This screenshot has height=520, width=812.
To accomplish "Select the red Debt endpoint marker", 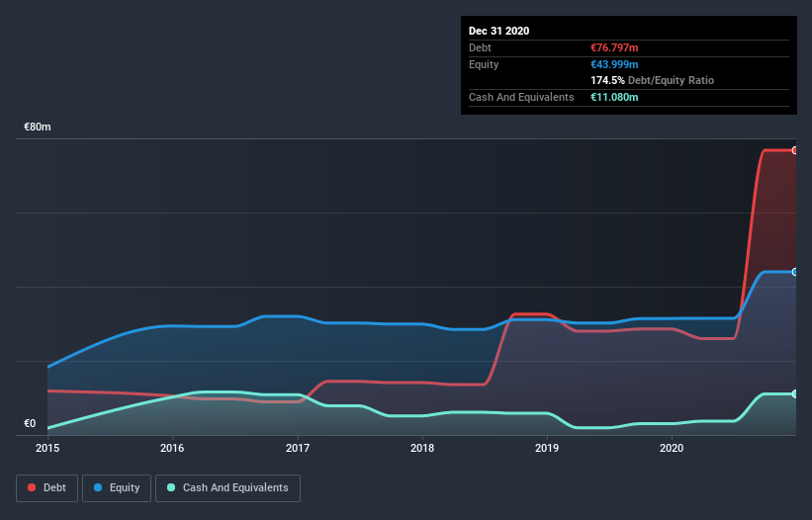I will (x=795, y=150).
